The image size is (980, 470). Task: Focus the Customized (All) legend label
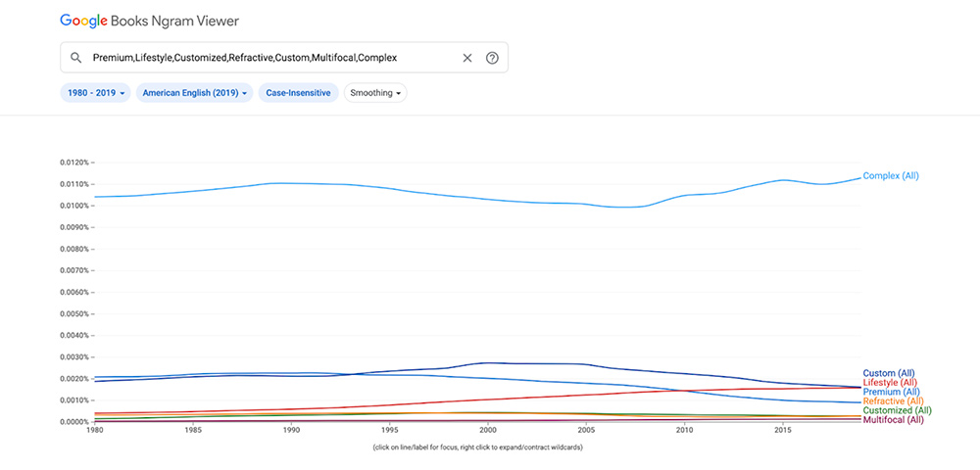tap(897, 410)
